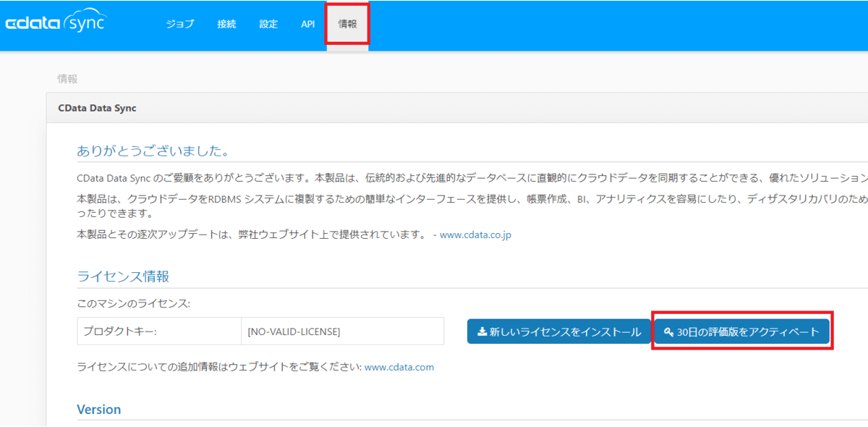This screenshot has height=427, width=868.
Task: Open the 接続 tab
Action: tap(226, 24)
